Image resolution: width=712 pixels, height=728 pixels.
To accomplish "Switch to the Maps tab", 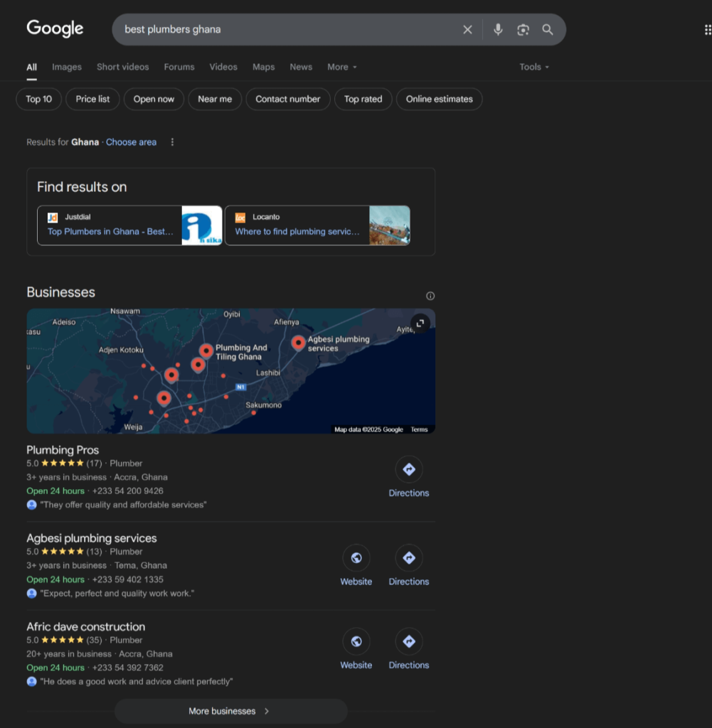I will tap(264, 67).
